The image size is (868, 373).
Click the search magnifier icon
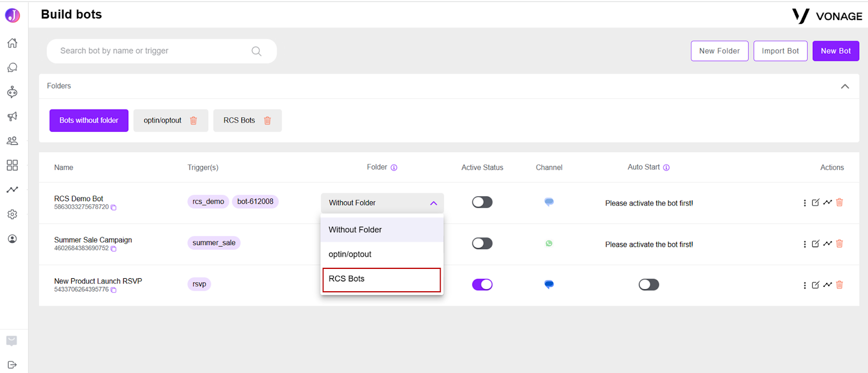tap(257, 51)
